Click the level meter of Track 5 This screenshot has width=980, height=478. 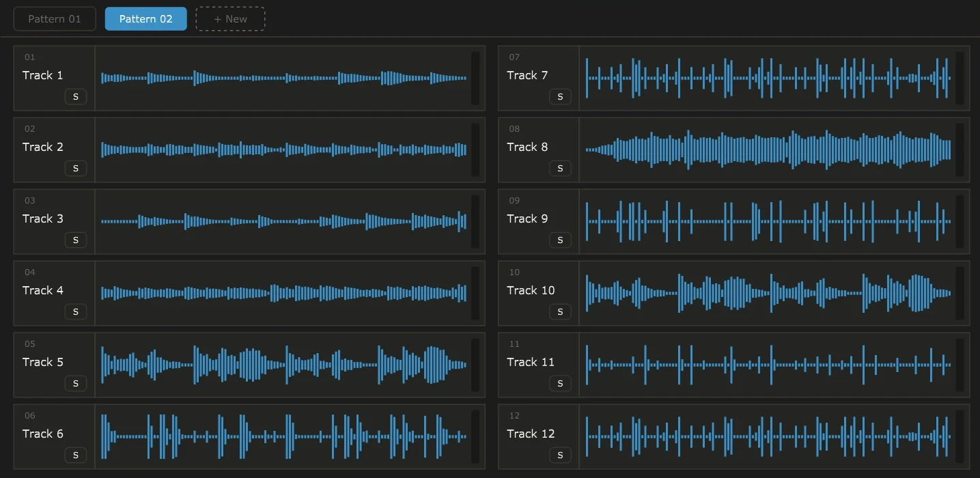(475, 365)
